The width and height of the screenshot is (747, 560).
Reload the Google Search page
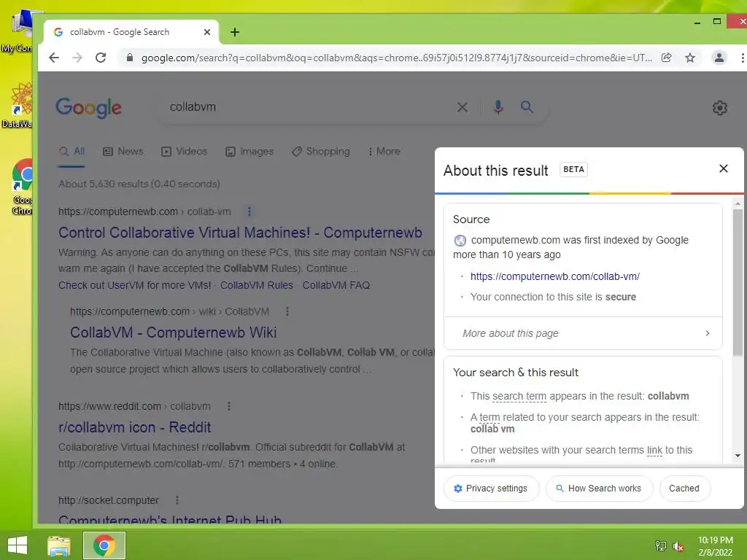pos(101,58)
